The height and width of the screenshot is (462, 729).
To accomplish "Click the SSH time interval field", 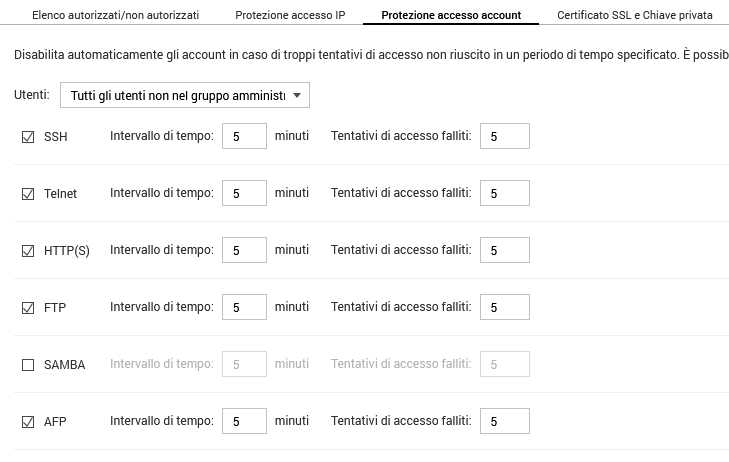I will [243, 136].
